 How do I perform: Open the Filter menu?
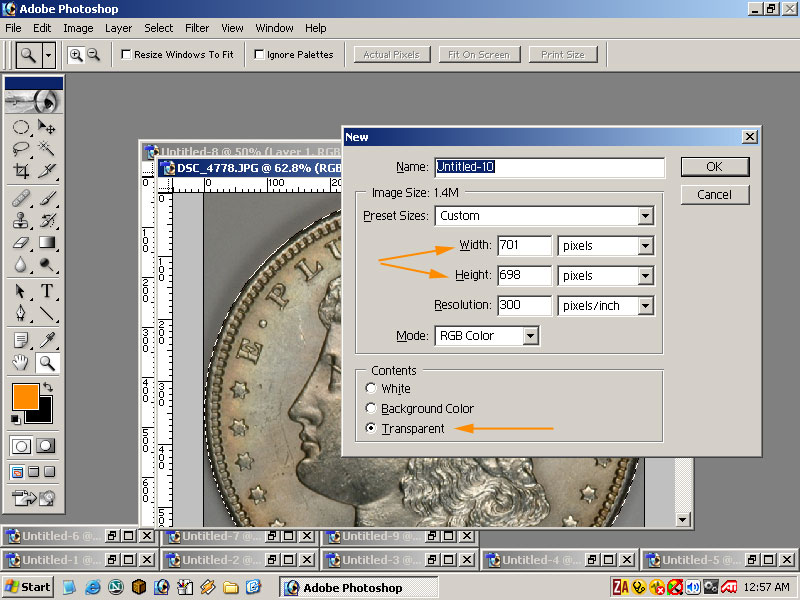pos(197,28)
